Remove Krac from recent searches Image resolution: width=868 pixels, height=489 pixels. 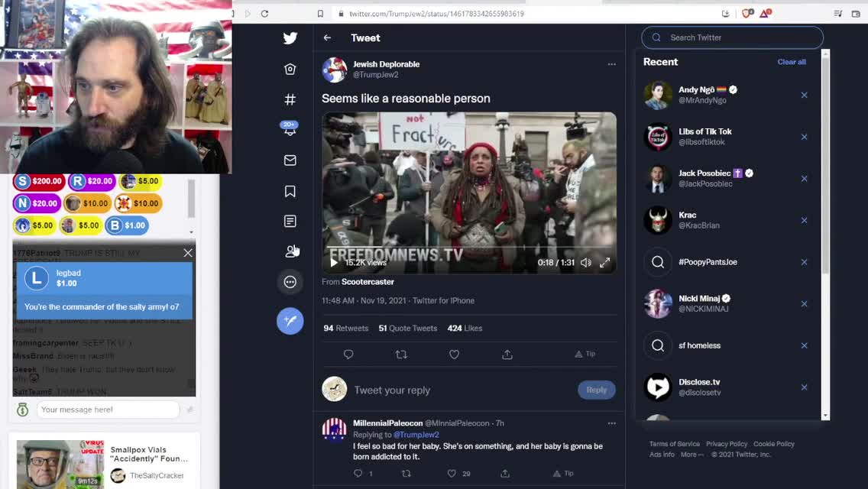pyautogui.click(x=805, y=220)
